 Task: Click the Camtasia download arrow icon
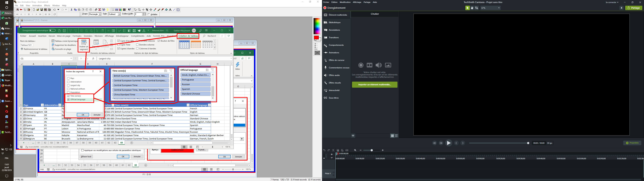[x=622, y=8]
